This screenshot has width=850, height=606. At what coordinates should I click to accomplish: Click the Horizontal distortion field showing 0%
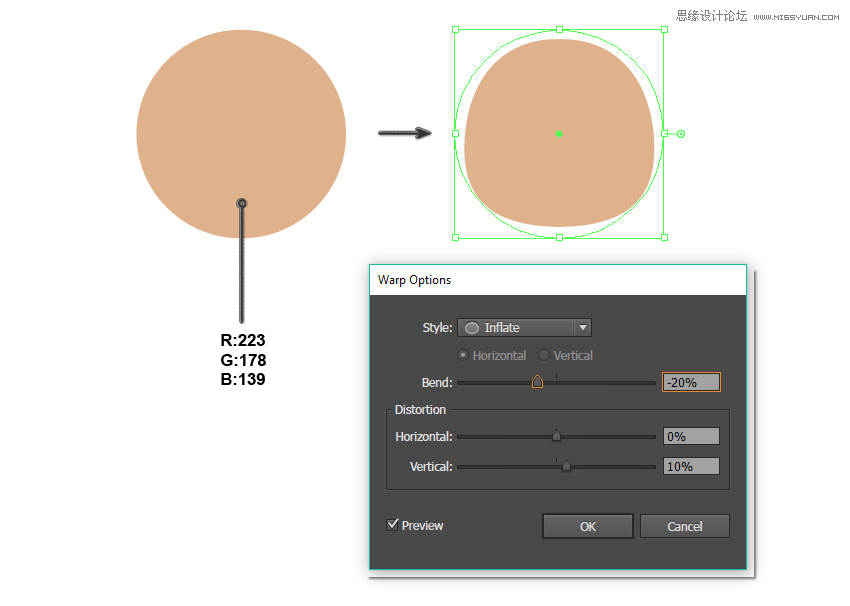[691, 436]
